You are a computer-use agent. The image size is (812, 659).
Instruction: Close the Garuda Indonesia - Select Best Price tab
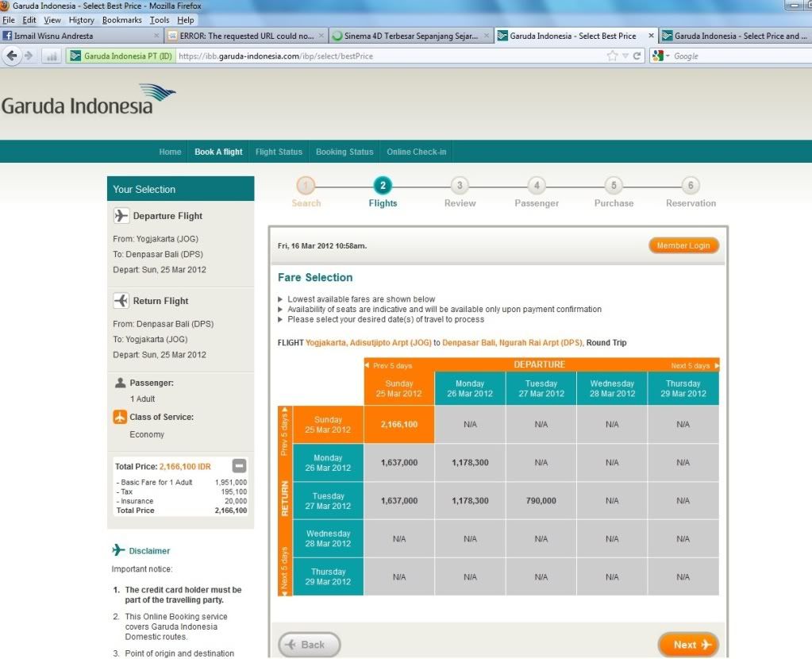click(x=651, y=36)
